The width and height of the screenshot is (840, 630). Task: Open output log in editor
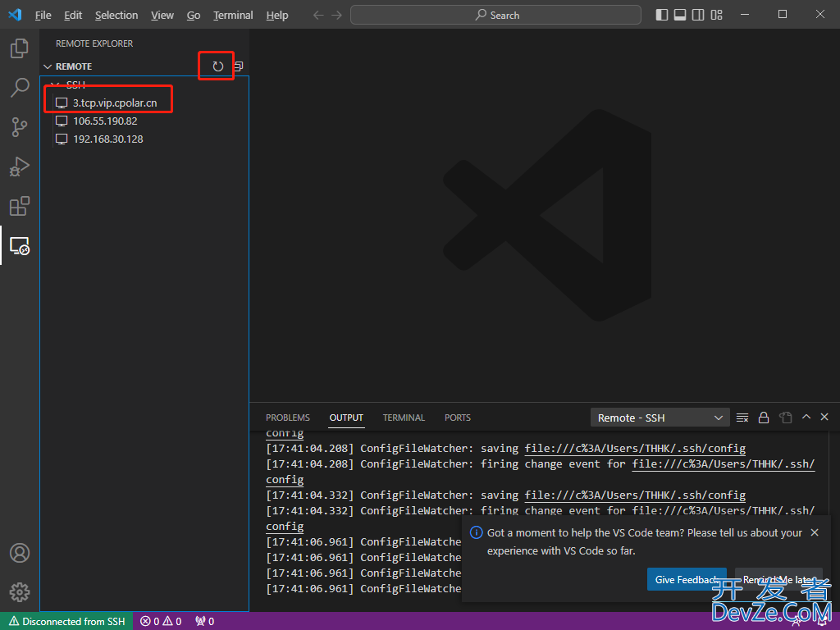[x=785, y=418]
